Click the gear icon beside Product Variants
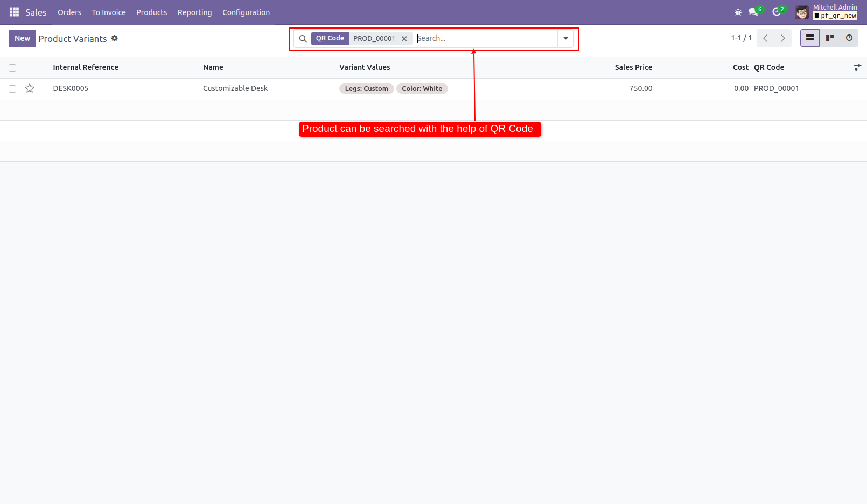867x504 pixels. (x=115, y=38)
